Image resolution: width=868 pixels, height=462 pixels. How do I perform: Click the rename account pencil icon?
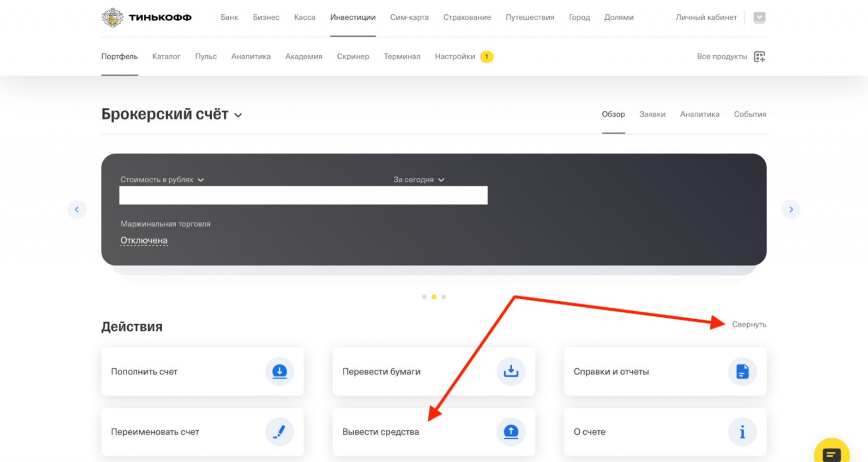(280, 432)
